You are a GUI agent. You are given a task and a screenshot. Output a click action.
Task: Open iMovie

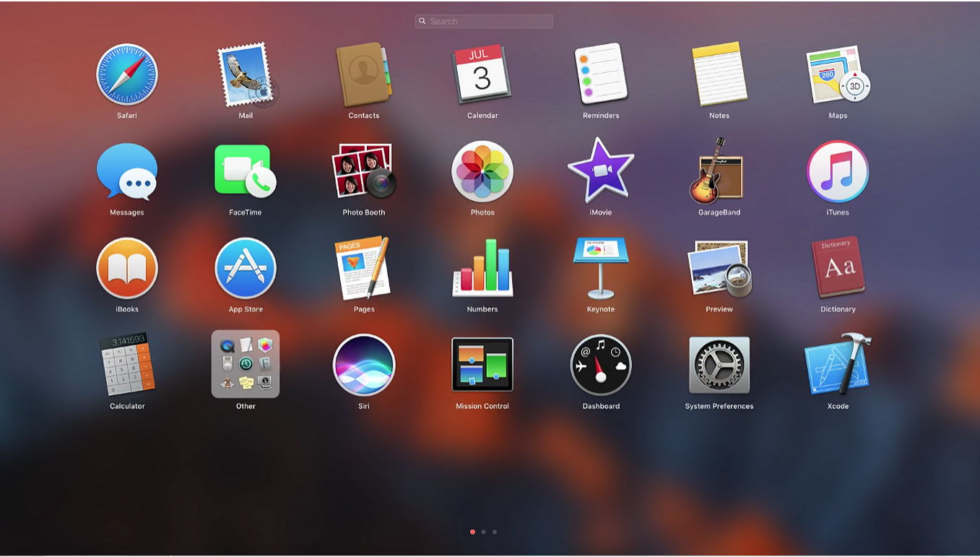point(601,170)
